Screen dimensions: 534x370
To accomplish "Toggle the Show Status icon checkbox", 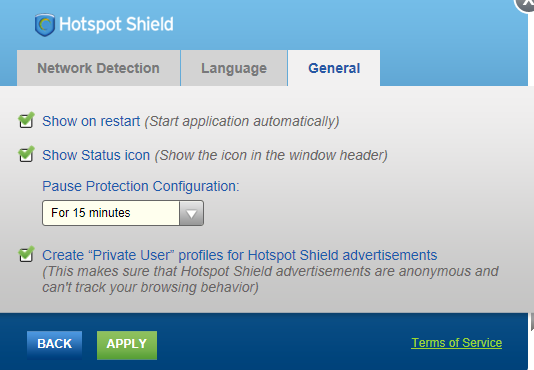I will pos(26,154).
